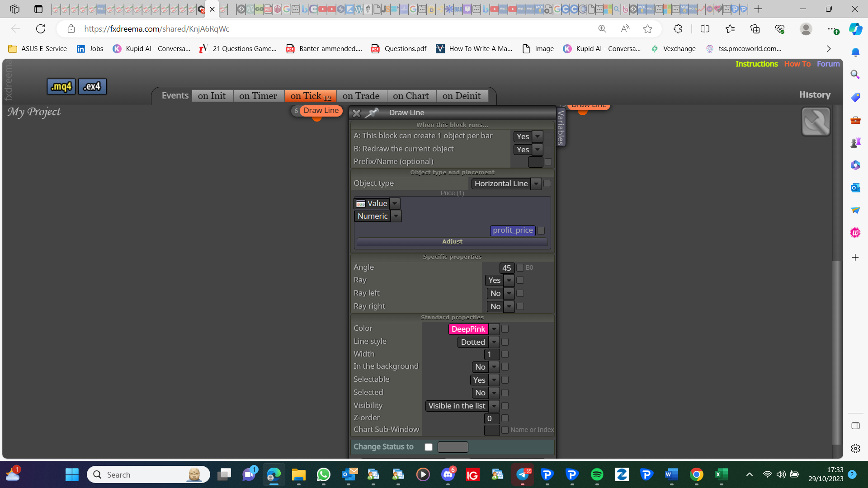The width and height of the screenshot is (868, 488).
Task: Open Excel from the taskbar
Action: point(721,474)
